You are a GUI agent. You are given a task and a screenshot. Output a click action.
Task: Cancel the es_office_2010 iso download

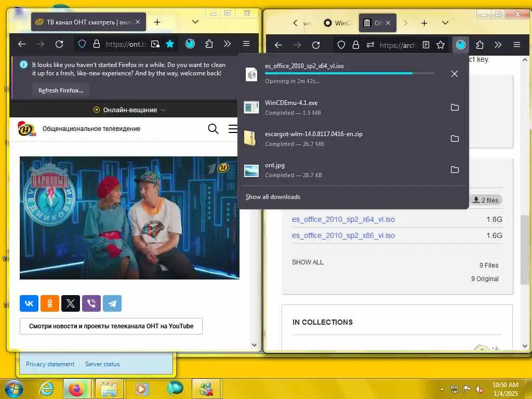pyautogui.click(x=455, y=74)
